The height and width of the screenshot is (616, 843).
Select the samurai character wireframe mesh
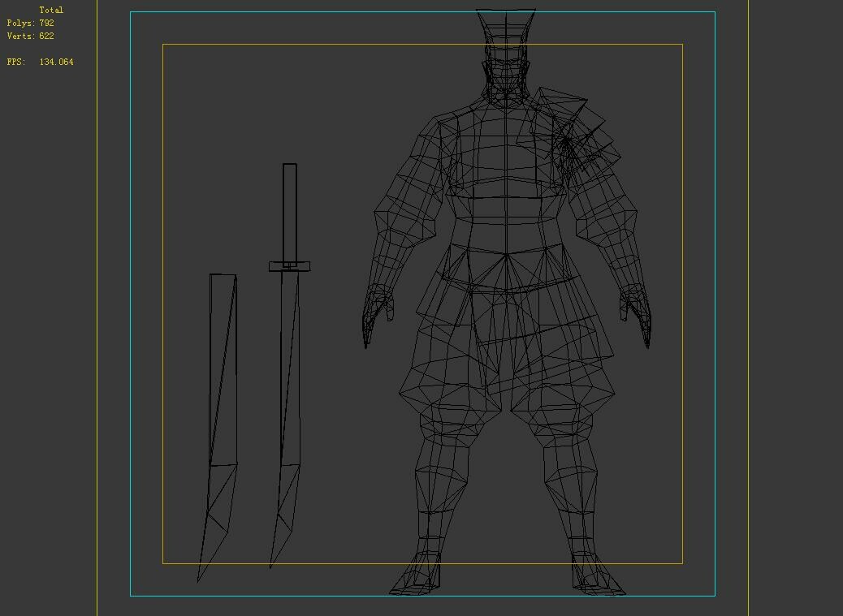[x=506, y=301]
